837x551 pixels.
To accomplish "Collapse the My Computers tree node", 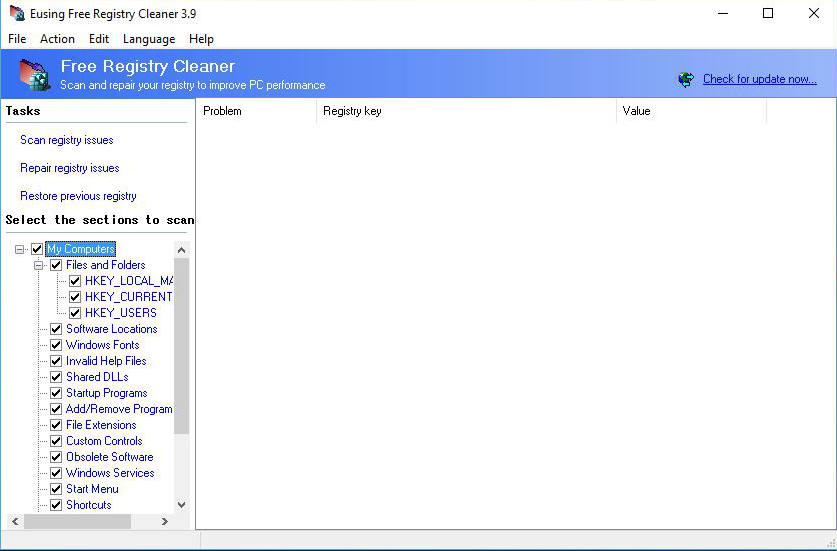I will [20, 249].
